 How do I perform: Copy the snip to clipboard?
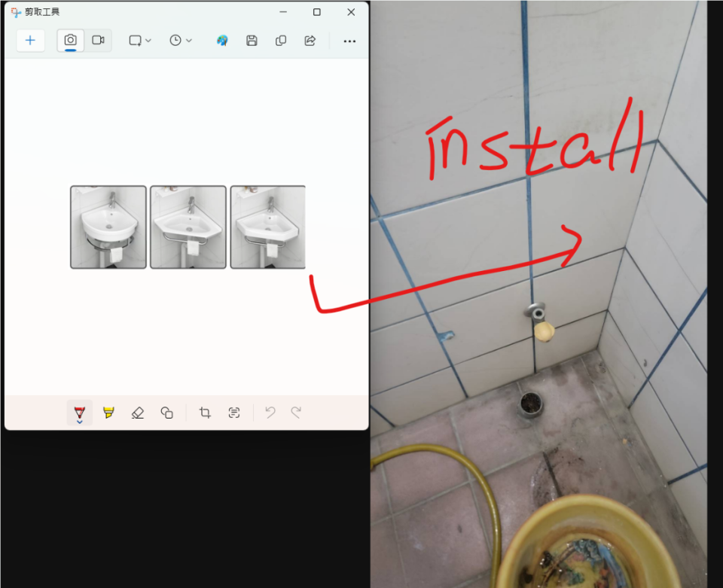tap(281, 41)
